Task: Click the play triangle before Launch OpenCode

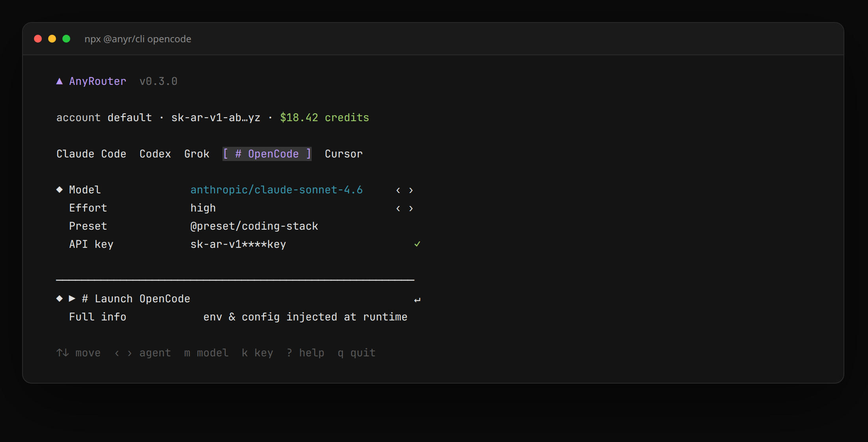Action: coord(72,298)
